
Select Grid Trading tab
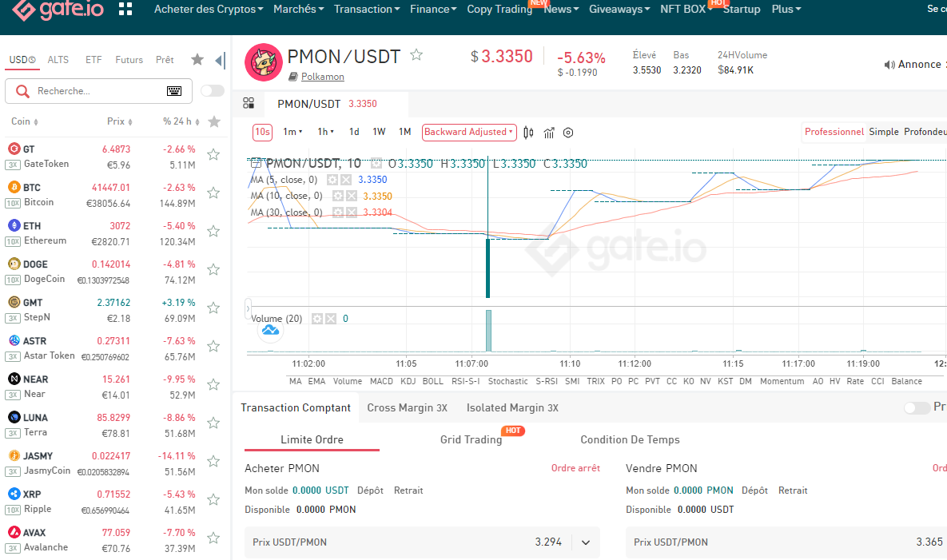pyautogui.click(x=471, y=440)
